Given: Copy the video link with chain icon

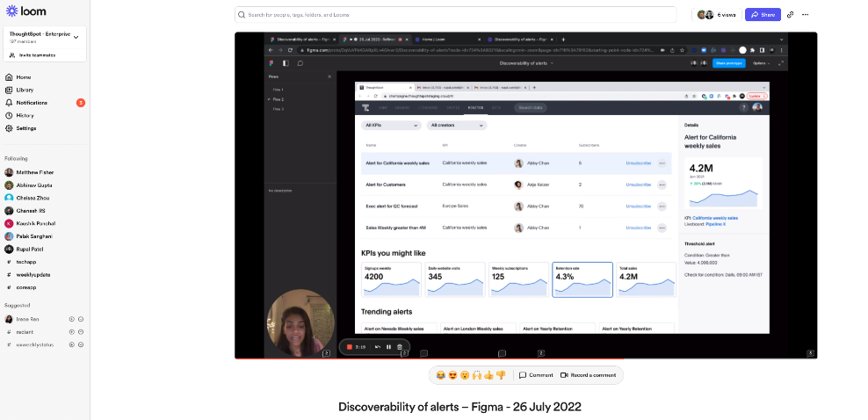Looking at the screenshot, I should point(791,15).
